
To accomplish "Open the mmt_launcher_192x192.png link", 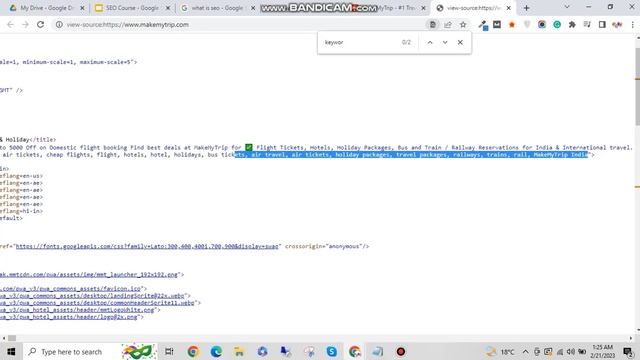I will coord(89,274).
